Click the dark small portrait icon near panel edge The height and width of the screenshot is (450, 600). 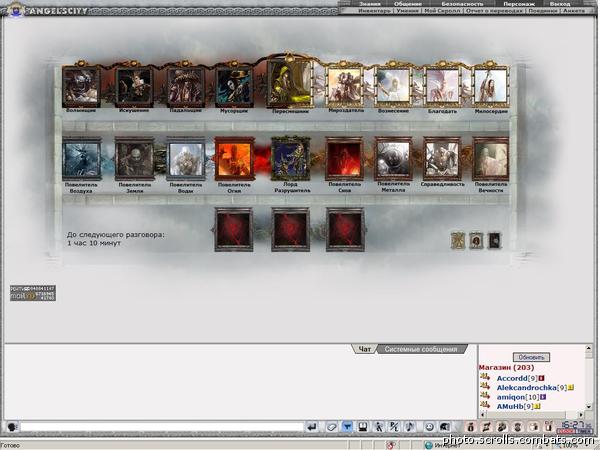click(494, 241)
